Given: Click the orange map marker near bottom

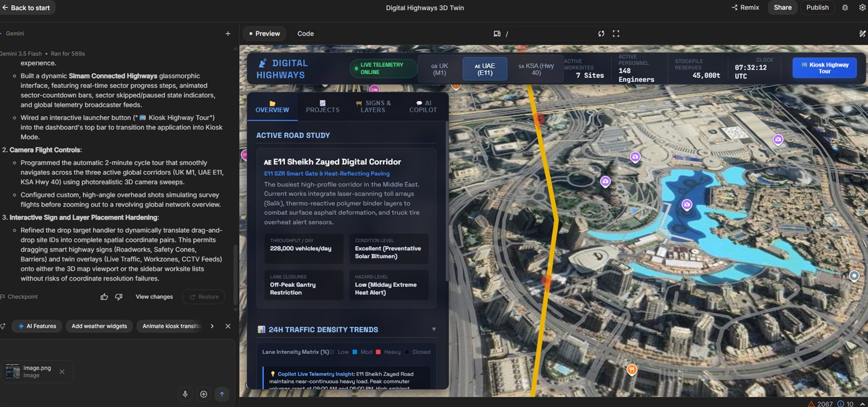Looking at the screenshot, I should click(631, 370).
